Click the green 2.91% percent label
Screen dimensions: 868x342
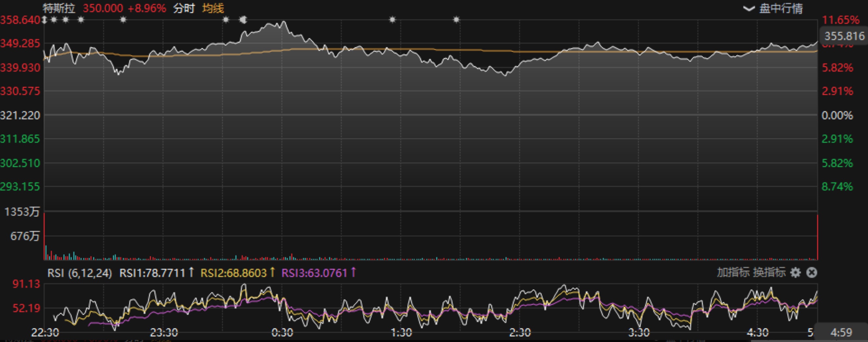[837, 139]
